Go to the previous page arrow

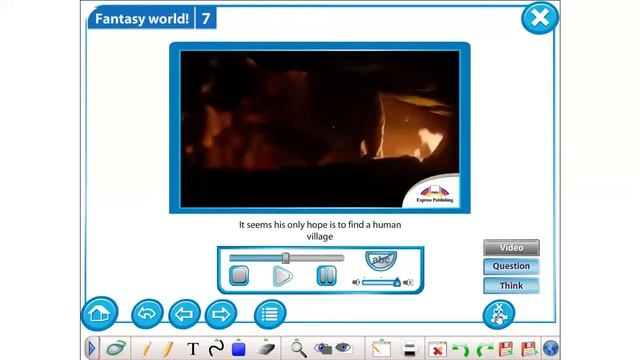184,314
